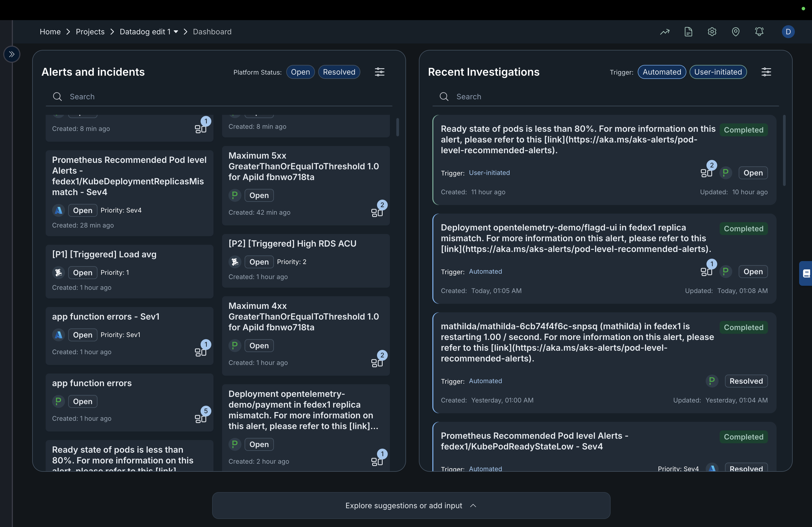Click the location pin icon in the top bar
Screen dimensions: 812x527
click(735, 31)
